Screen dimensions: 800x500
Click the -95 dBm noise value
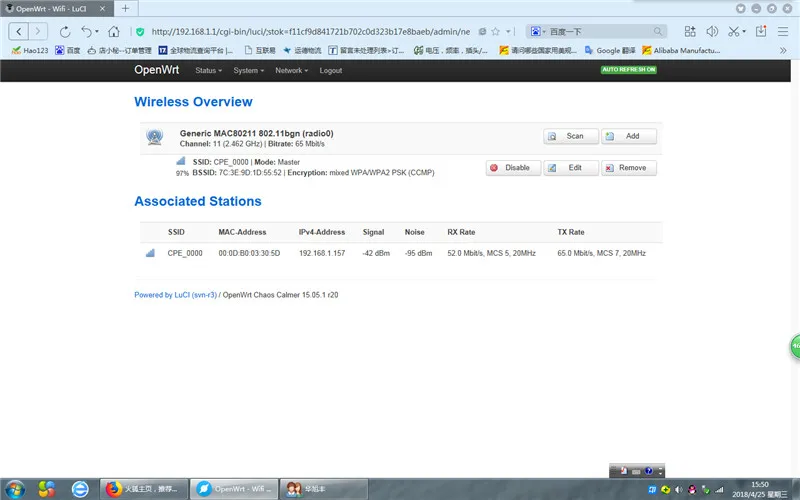(418, 253)
